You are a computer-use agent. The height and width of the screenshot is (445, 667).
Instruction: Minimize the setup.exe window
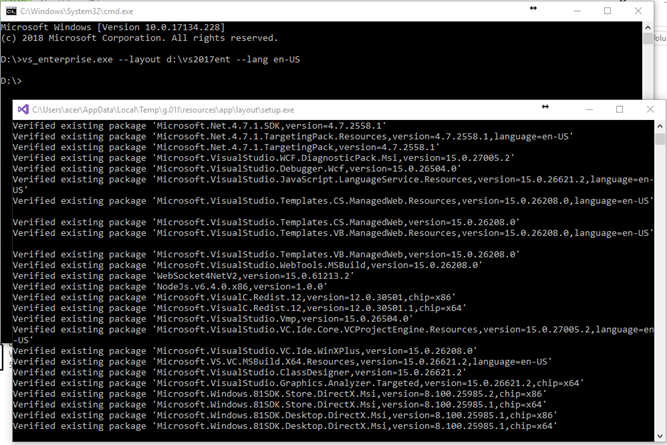pos(589,109)
